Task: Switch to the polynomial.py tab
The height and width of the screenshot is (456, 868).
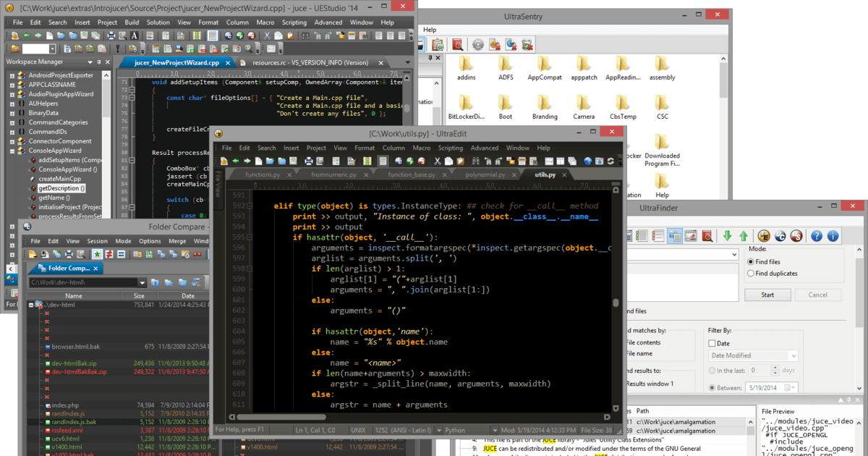Action: (x=486, y=175)
